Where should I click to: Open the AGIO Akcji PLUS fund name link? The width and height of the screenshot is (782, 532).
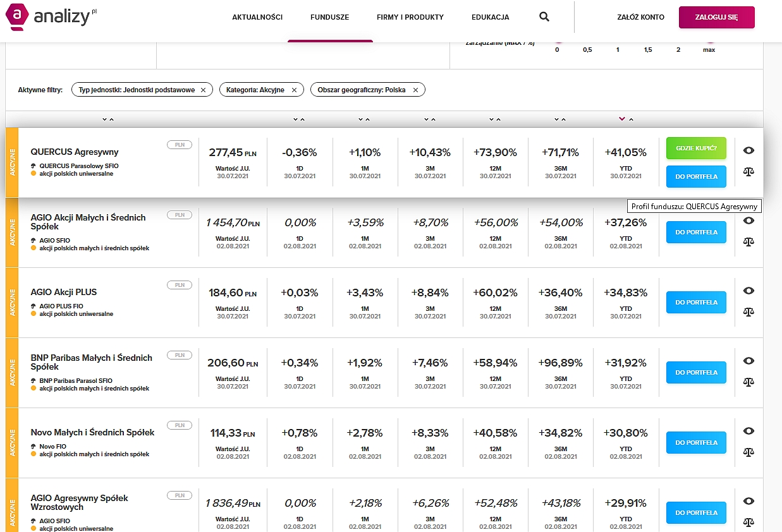[64, 292]
